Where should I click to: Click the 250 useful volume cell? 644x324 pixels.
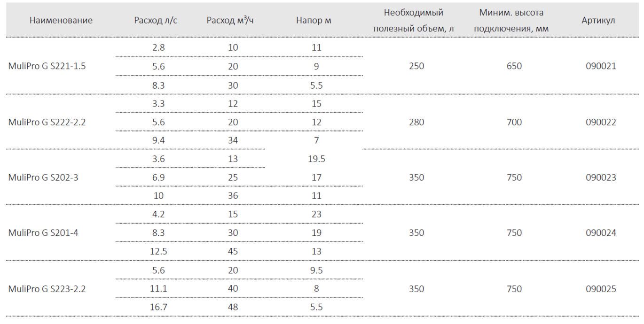click(x=416, y=66)
